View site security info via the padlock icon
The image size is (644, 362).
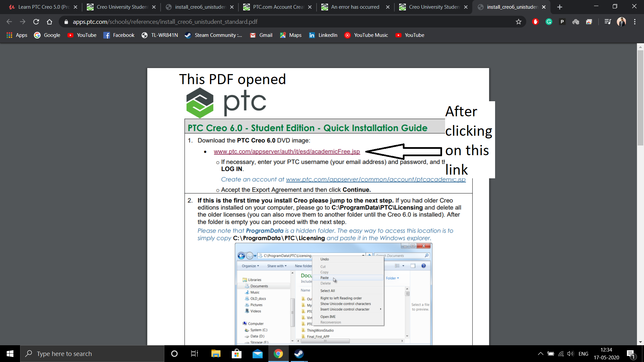(x=66, y=21)
